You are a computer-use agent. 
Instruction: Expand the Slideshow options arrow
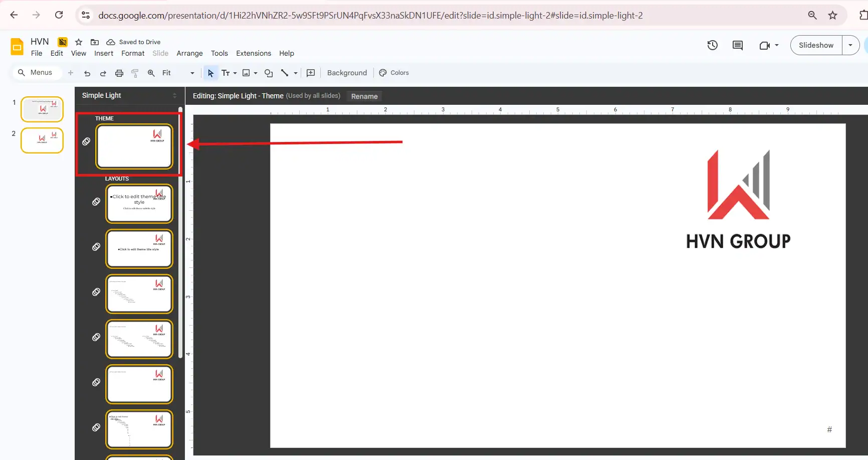pos(850,45)
